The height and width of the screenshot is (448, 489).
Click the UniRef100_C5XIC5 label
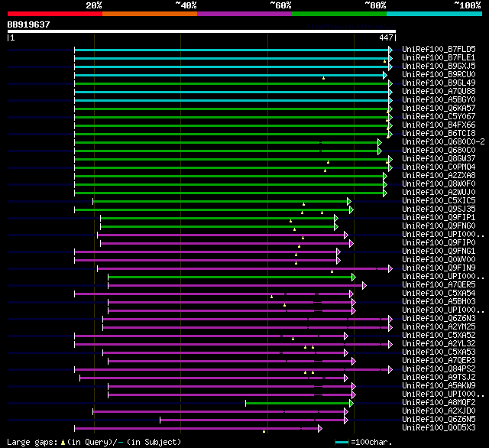click(439, 201)
